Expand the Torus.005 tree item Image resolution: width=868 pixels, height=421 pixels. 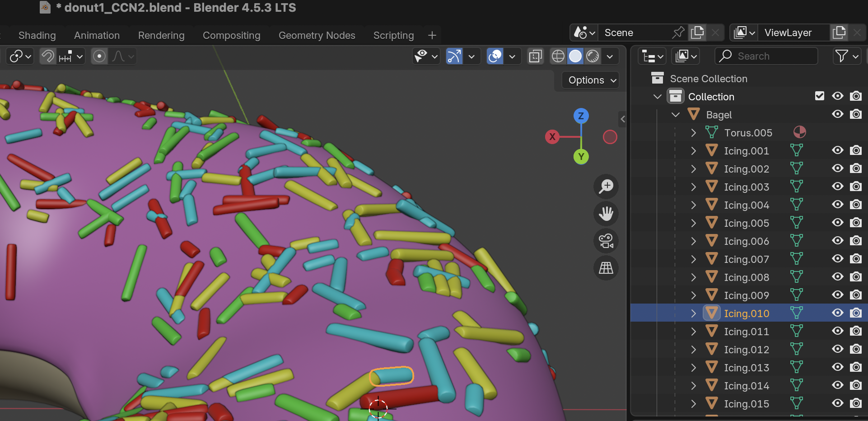click(693, 132)
